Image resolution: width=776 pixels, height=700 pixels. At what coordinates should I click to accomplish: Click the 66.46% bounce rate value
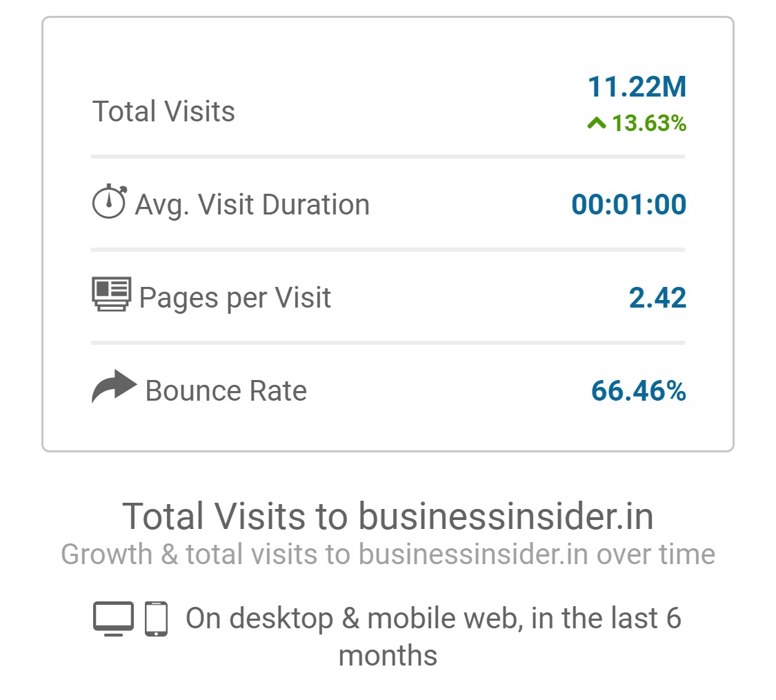coord(638,391)
